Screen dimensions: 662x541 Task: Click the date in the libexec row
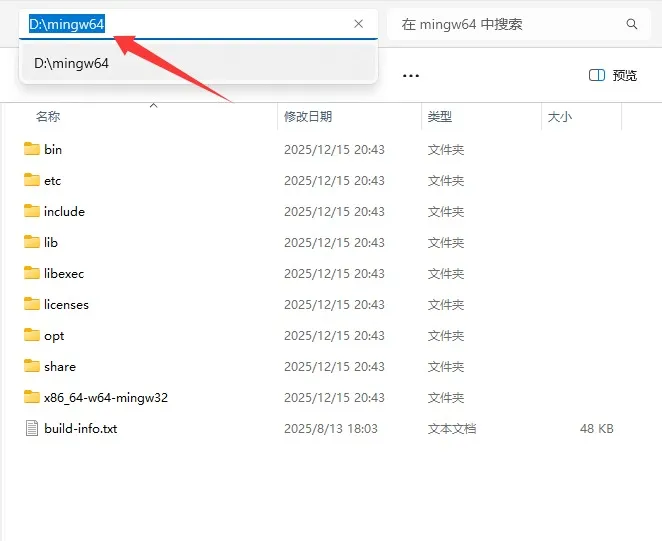tap(334, 274)
